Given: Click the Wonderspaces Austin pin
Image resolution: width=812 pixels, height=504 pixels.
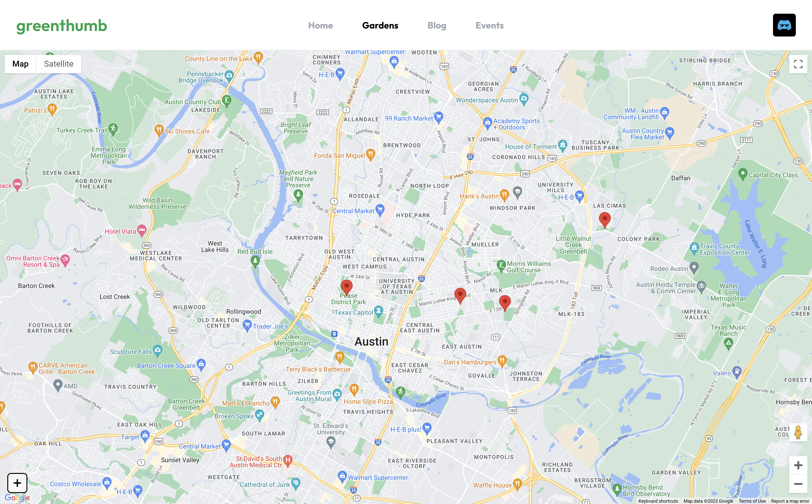Looking at the screenshot, I should (x=524, y=99).
